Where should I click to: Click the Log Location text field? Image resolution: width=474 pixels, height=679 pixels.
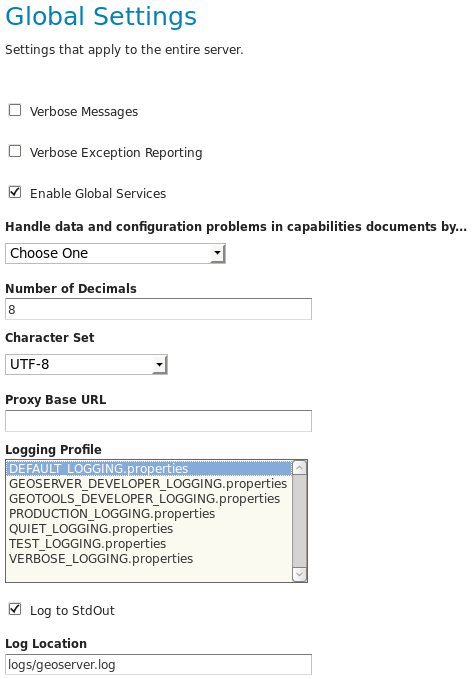158,665
